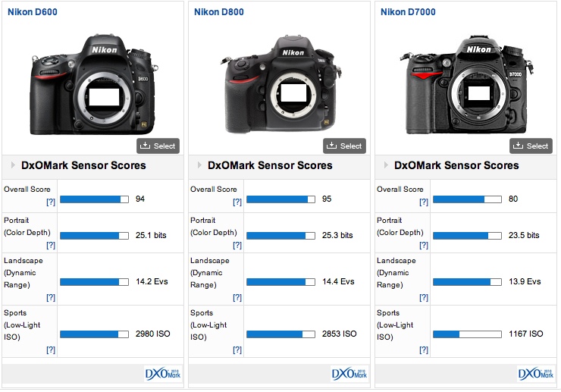
Task: Click the 2980 ISO low-light value
Action: point(153,334)
